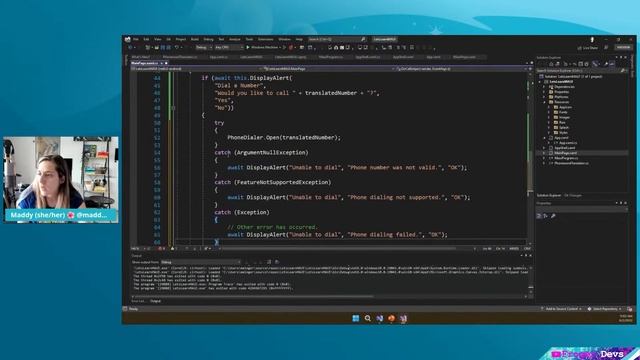Select the Raw folder
This screenshot has width=640, height=360.
[559, 122]
